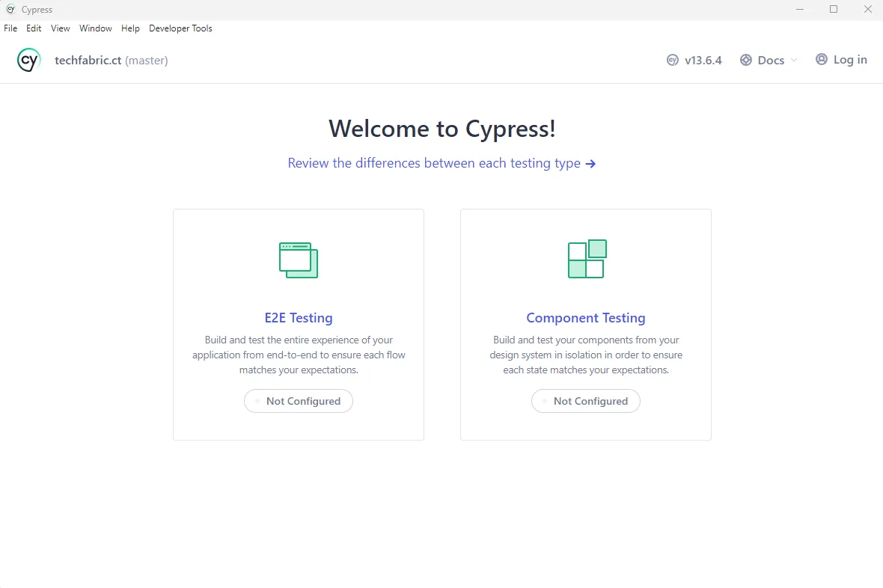Click the Cypress icon in the title bar
883x588 pixels.
(x=10, y=9)
